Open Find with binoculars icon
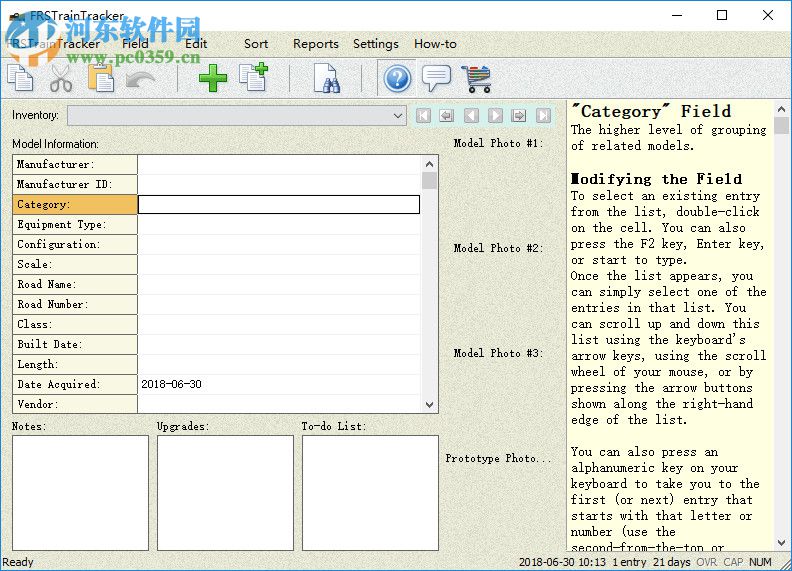 pos(326,78)
